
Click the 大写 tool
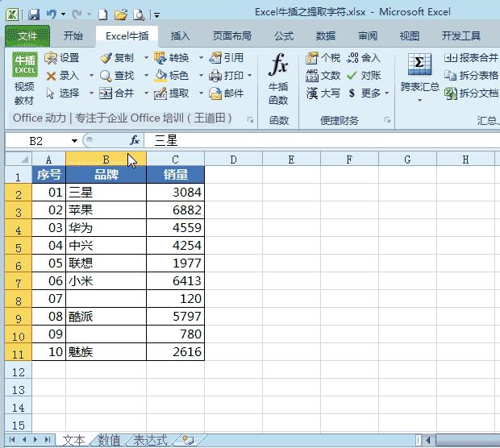[x=323, y=93]
